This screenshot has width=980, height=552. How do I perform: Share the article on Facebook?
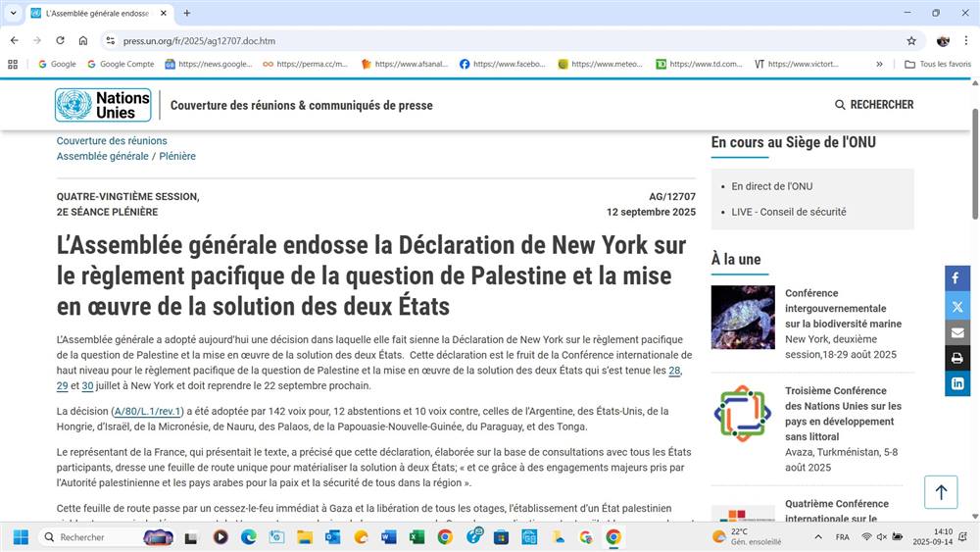coord(956,278)
